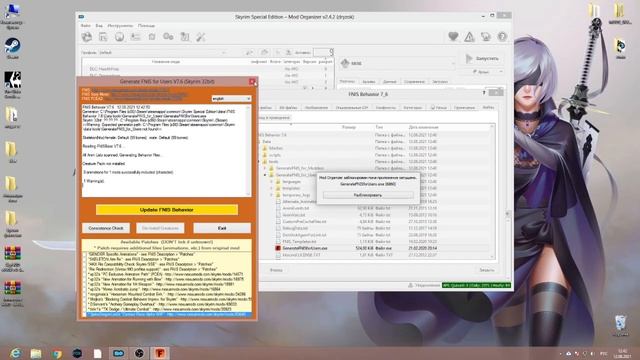640x360 pixels.
Task: Open the profiles icon in Mod Organizer toolbar
Action: pos(136,37)
